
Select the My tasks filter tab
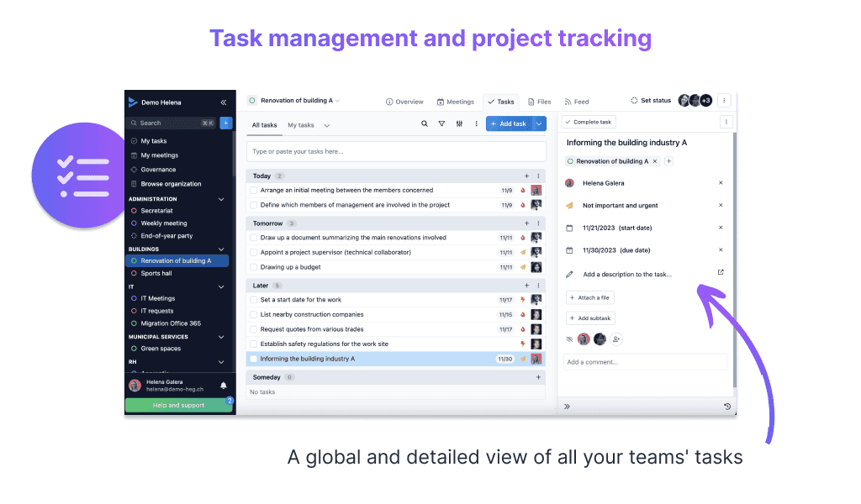pyautogui.click(x=301, y=125)
